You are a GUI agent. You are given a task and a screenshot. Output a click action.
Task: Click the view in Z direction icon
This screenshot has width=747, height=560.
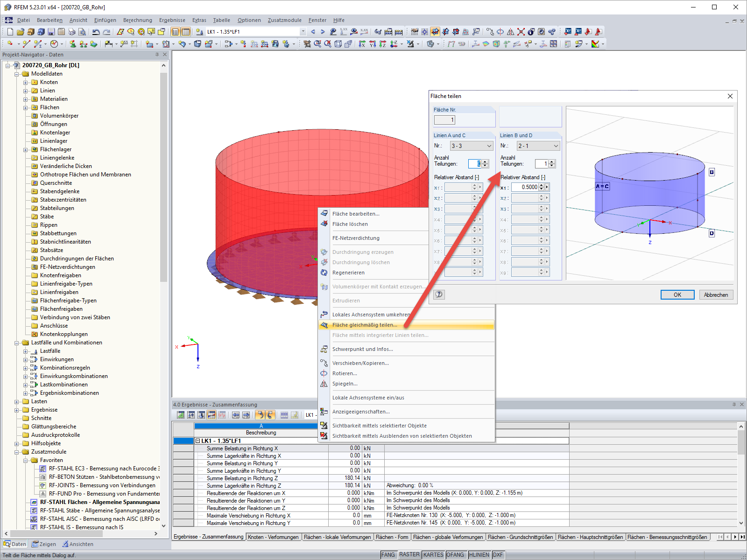[382, 44]
